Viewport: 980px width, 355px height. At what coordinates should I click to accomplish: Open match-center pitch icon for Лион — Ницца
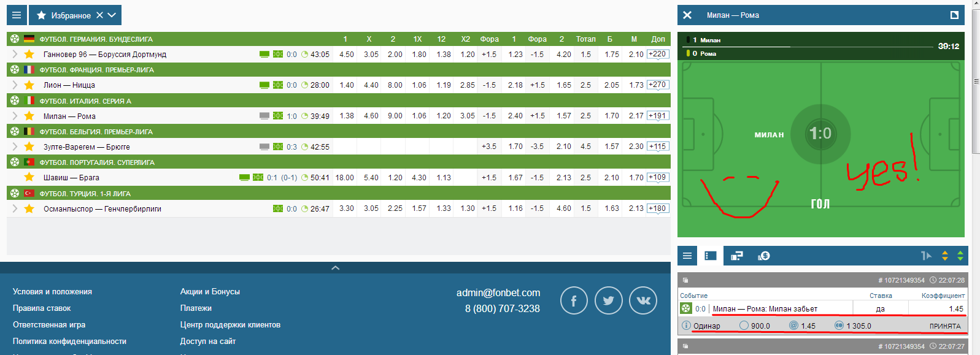click(278, 85)
